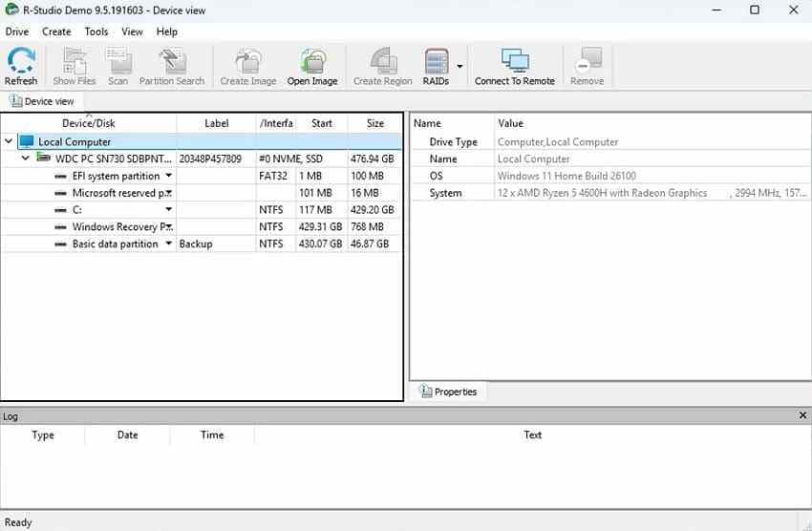Click the Log Text column header
Image resolution: width=812 pixels, height=531 pixels.
pyautogui.click(x=532, y=435)
